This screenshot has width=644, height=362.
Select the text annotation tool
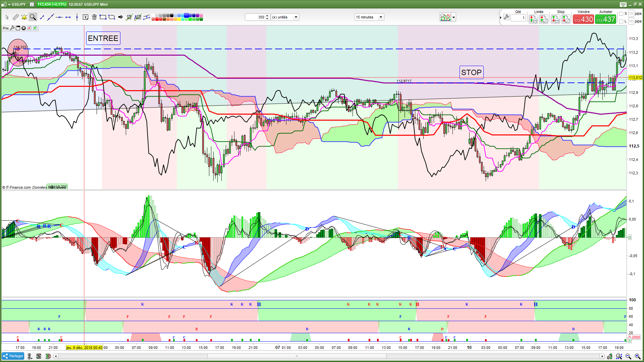[86, 17]
